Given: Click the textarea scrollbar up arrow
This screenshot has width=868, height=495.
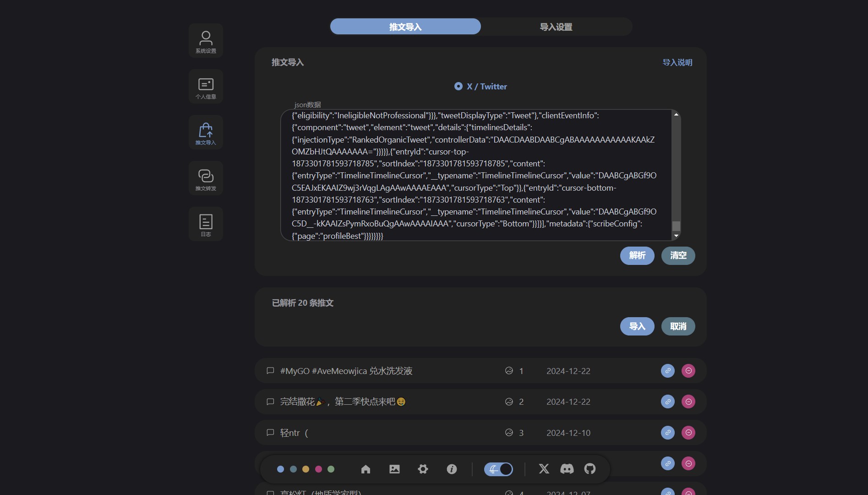Looking at the screenshot, I should [676, 115].
